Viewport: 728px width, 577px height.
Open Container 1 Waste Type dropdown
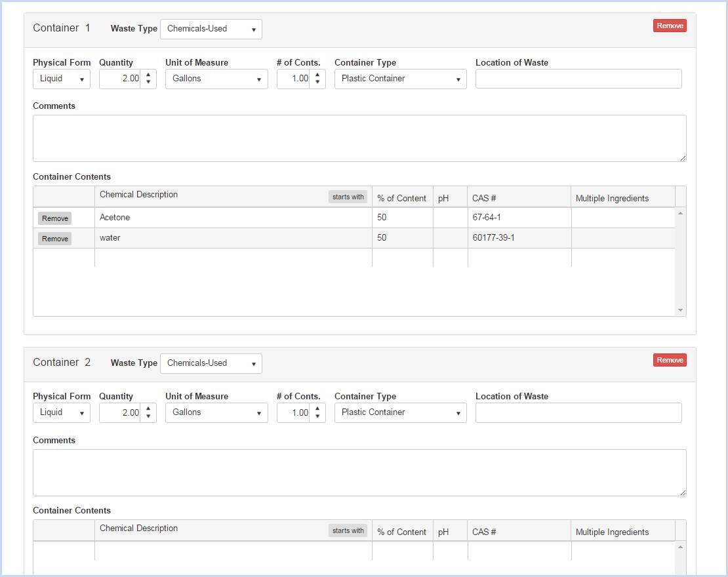click(211, 29)
